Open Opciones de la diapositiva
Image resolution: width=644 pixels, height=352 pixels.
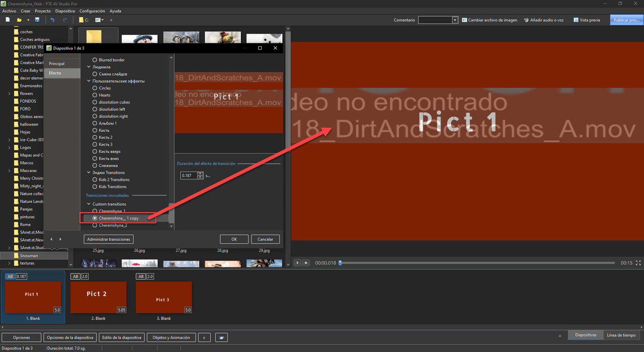tap(70, 337)
